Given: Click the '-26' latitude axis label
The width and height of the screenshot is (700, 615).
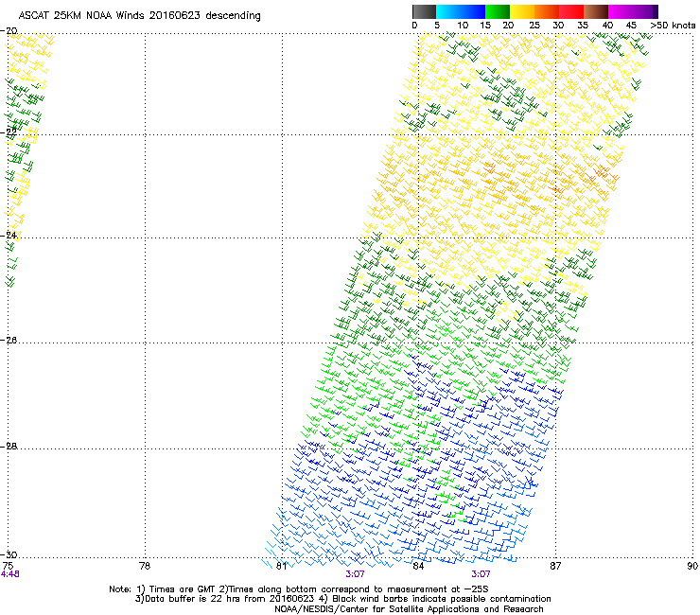Looking at the screenshot, I should coord(9,341).
